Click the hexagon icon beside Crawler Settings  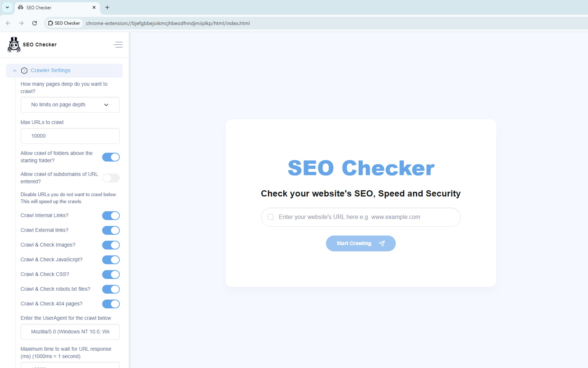(x=24, y=70)
